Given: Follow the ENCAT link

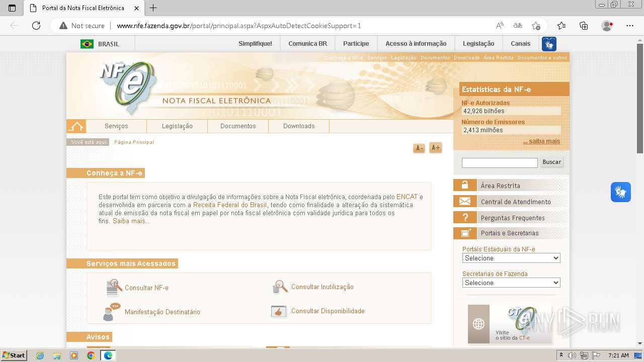Looking at the screenshot, I should tap(407, 197).
